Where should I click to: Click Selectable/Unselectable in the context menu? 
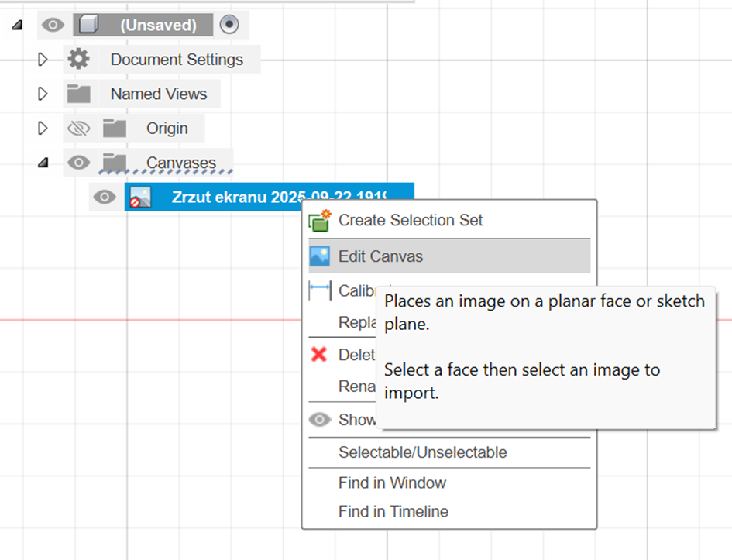pyautogui.click(x=422, y=452)
